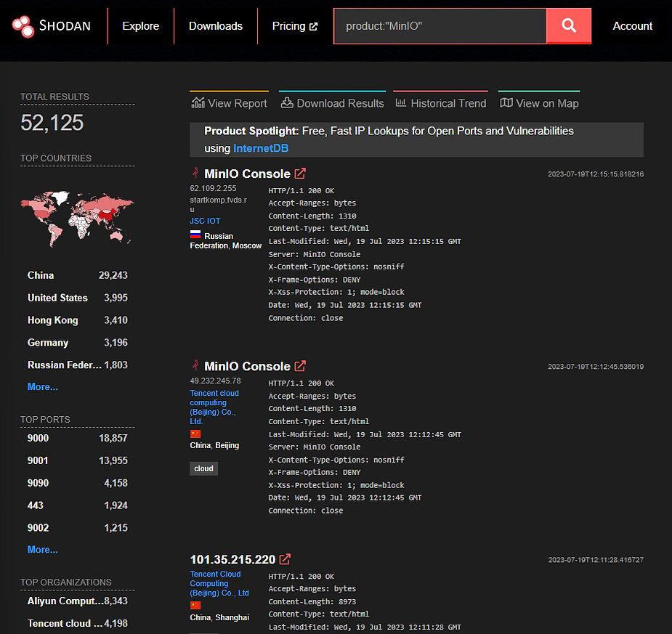Go to the Pricing page
Screen dimensions: 672x634
(294, 26)
